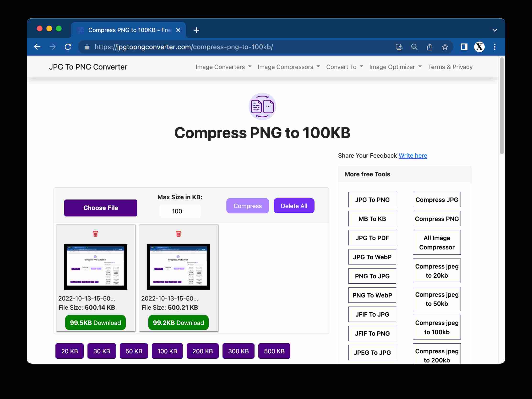532x399 pixels.
Task: Click the MB To KB converter icon
Action: (x=372, y=218)
